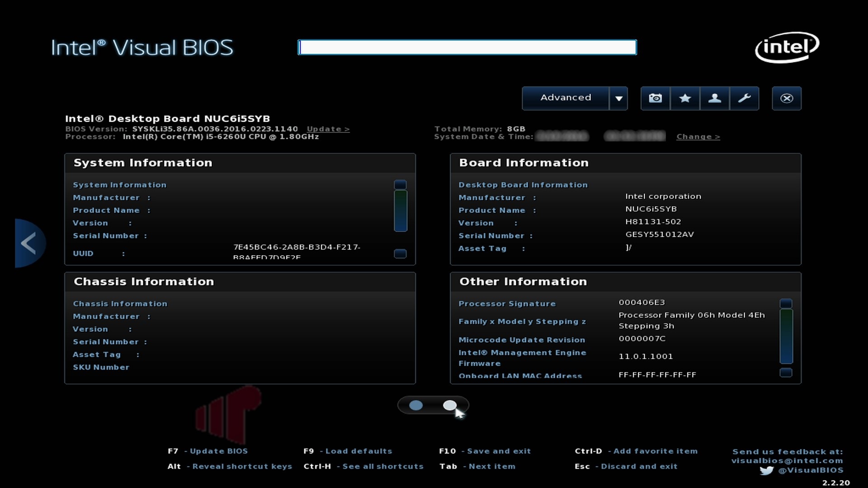This screenshot has width=868, height=488.
Task: Click MAC address FF-FF-FF-FF-FF-FF
Action: coord(657,375)
